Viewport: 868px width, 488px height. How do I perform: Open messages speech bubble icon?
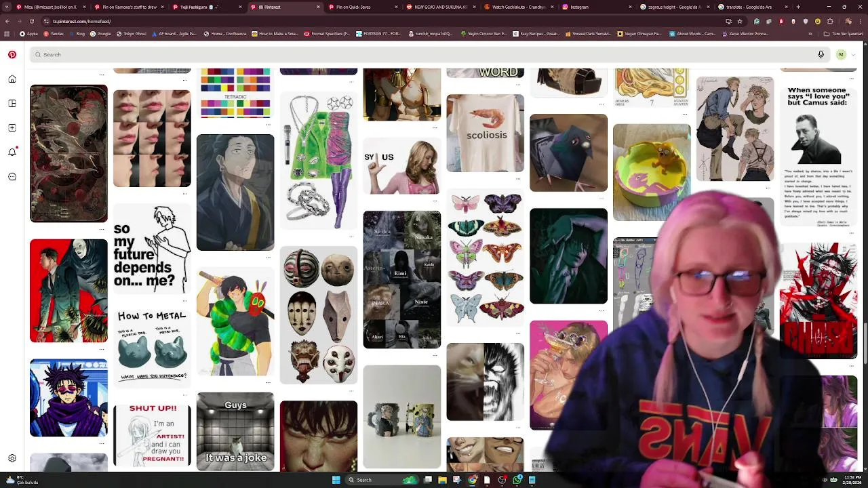pos(12,177)
